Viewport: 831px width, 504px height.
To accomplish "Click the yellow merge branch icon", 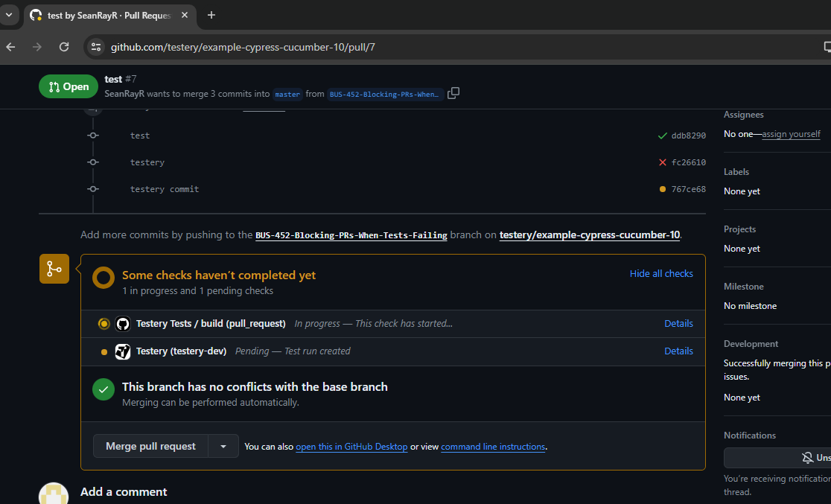I will click(54, 269).
